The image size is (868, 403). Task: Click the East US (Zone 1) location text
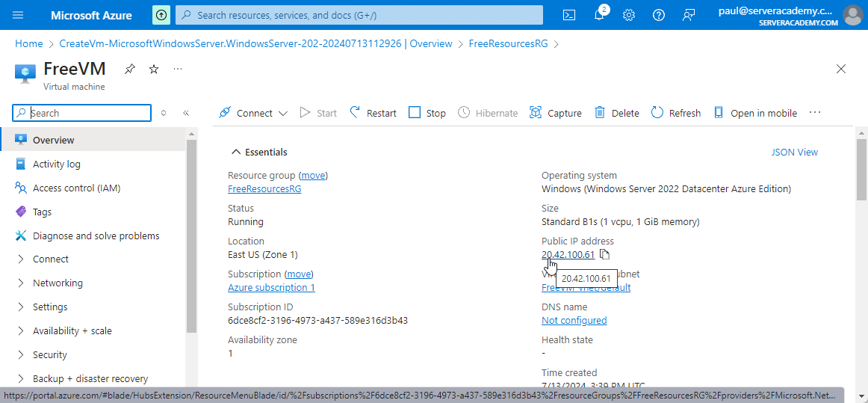pyautogui.click(x=263, y=254)
